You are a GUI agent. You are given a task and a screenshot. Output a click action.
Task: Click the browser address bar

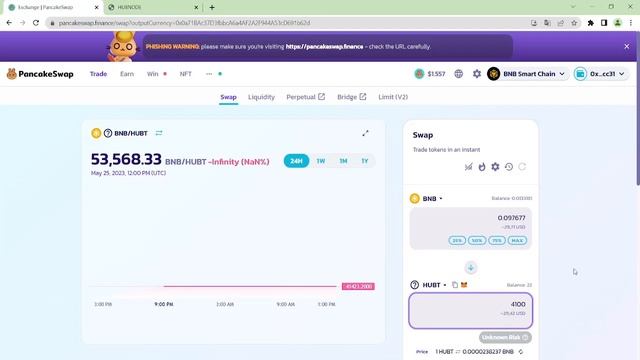[x=286, y=23]
